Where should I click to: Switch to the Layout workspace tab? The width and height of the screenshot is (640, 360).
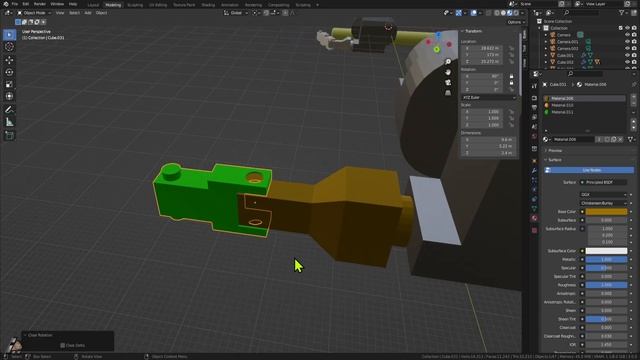[93, 5]
